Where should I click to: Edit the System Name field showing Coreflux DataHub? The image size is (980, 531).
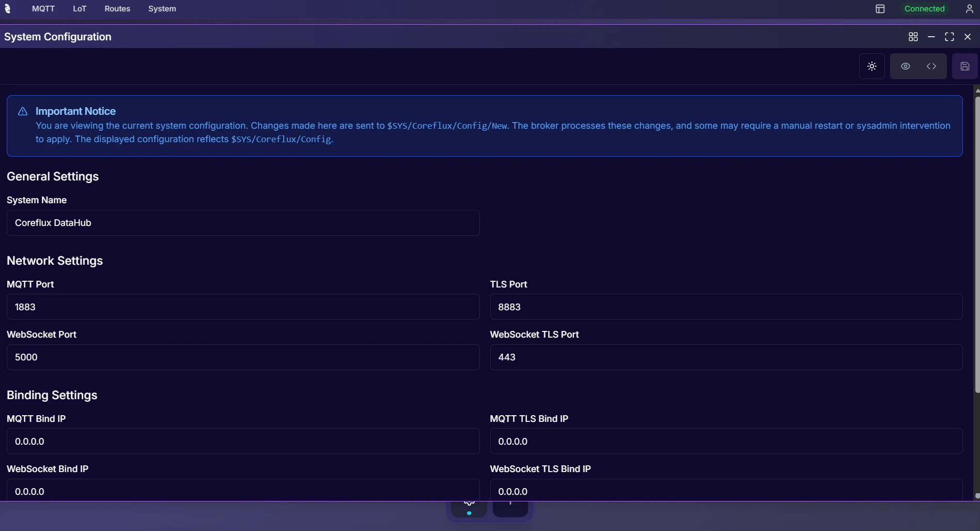tap(243, 223)
